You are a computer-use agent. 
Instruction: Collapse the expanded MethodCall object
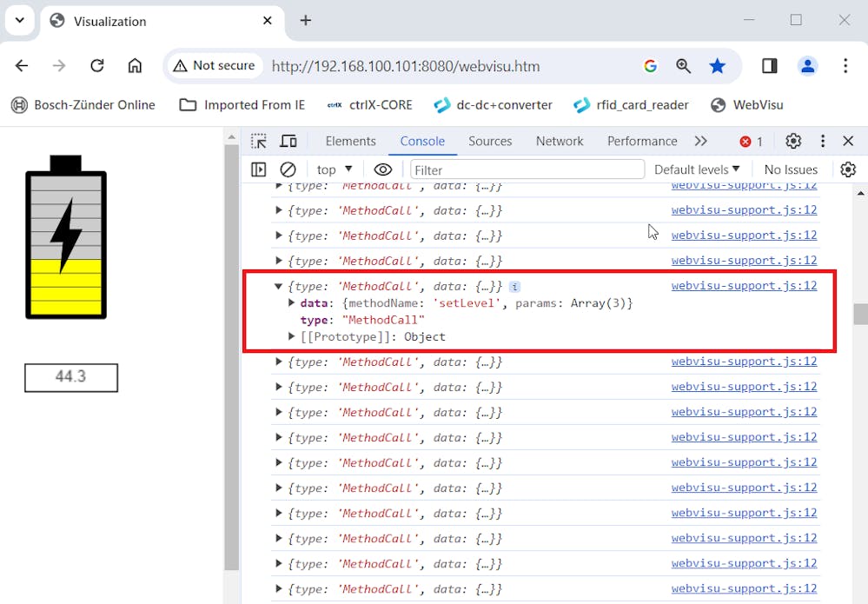(x=279, y=286)
